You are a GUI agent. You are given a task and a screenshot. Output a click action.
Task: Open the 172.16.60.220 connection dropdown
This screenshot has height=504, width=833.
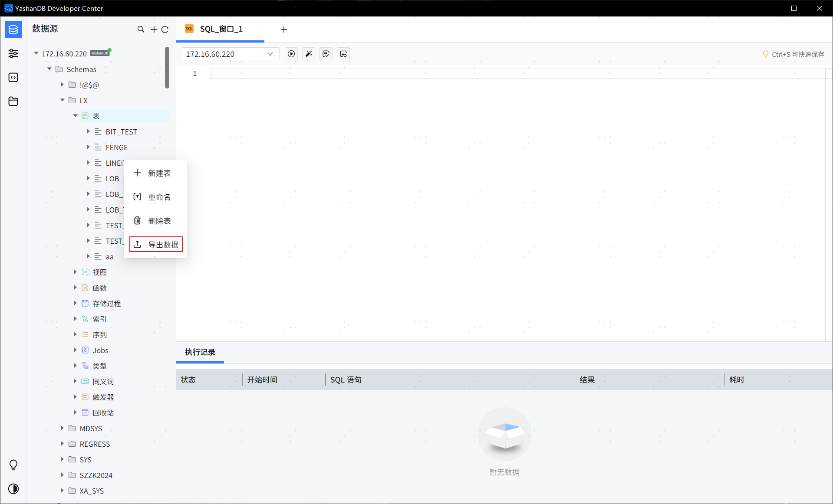pos(230,54)
